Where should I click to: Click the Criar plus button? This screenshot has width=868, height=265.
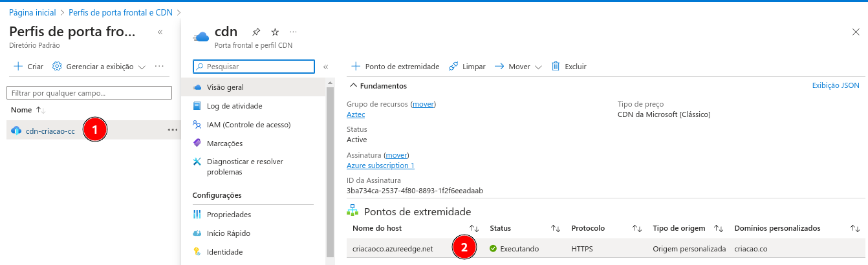point(28,66)
